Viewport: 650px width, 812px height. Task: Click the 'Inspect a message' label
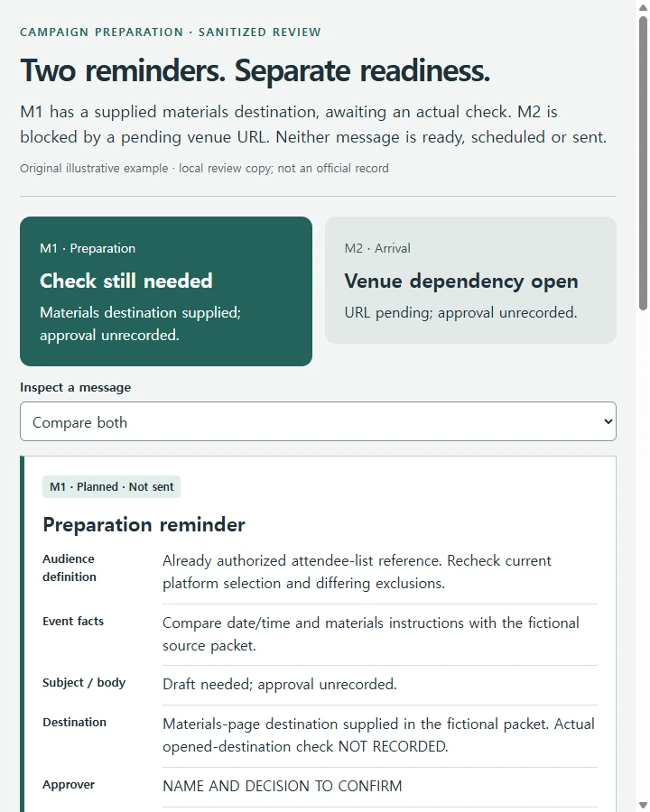coord(76,387)
